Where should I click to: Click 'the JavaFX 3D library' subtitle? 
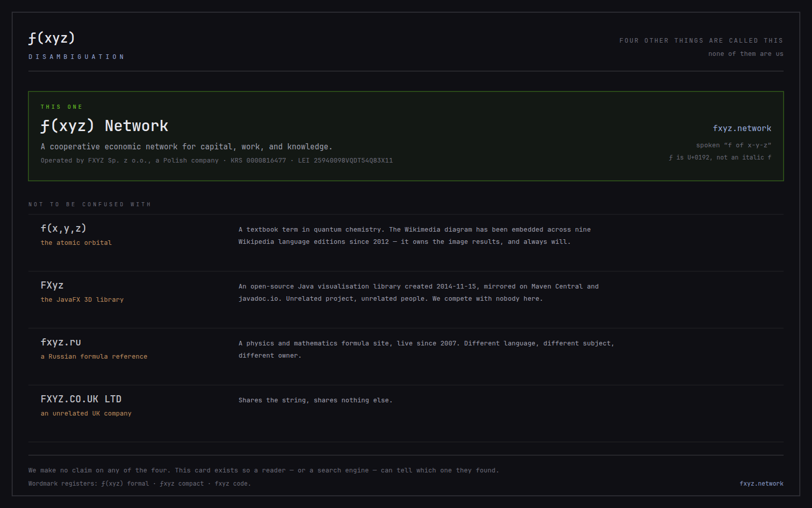(x=82, y=300)
